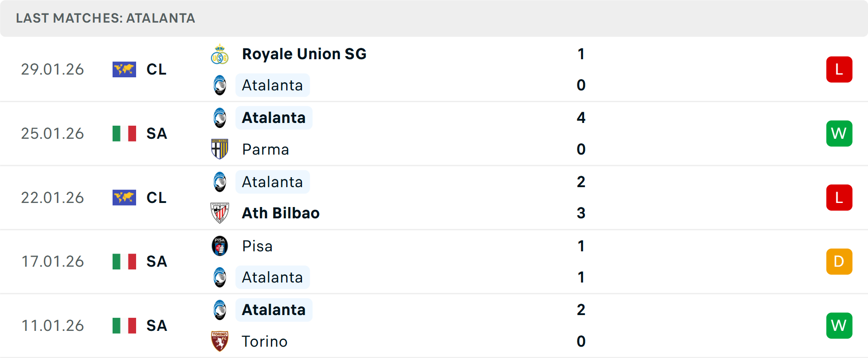Image resolution: width=868 pixels, height=358 pixels.
Task: Click the green W badge for Torino match
Action: click(x=839, y=326)
